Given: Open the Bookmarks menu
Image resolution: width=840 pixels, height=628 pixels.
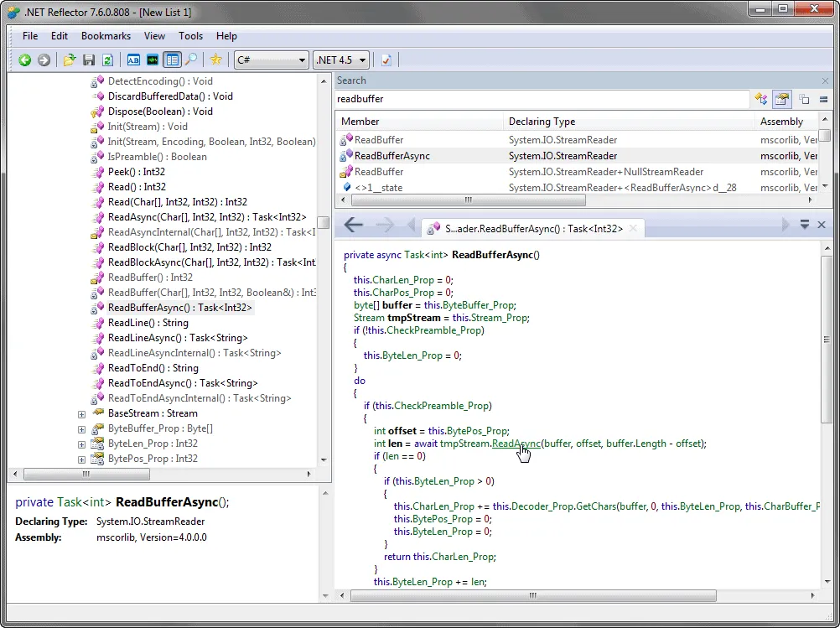Looking at the screenshot, I should (106, 35).
